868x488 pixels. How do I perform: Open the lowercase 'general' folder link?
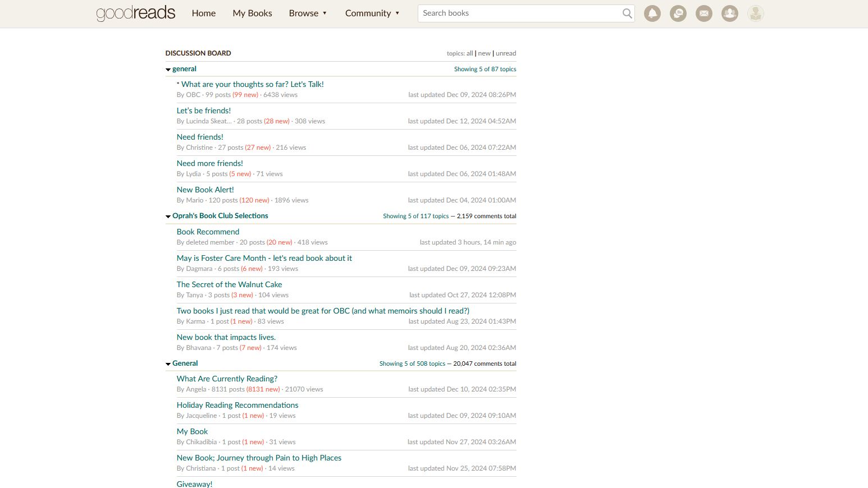(x=184, y=69)
